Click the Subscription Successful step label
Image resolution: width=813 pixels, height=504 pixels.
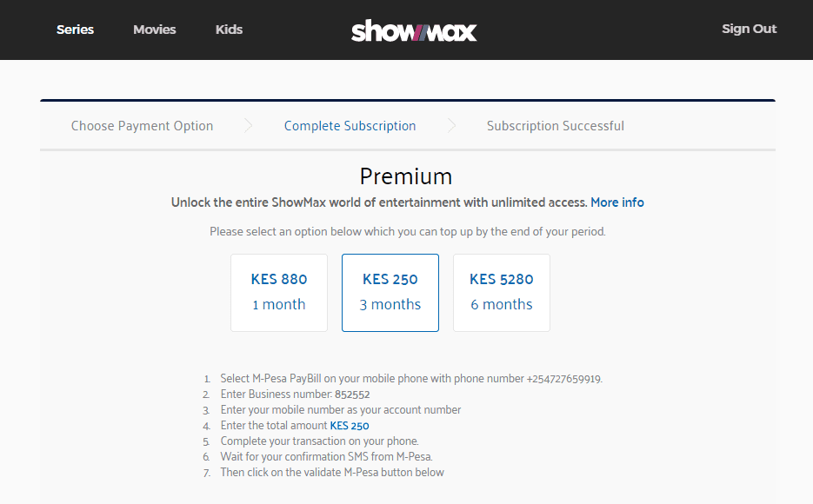556,126
